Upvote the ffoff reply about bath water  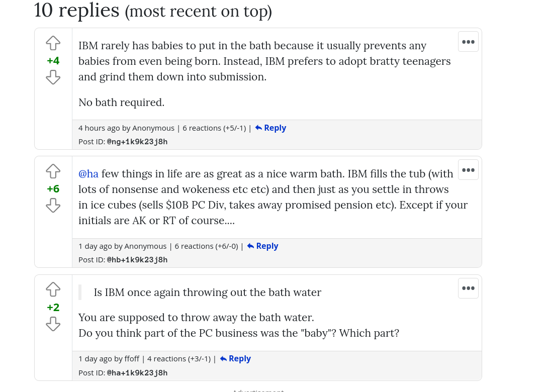(53, 289)
